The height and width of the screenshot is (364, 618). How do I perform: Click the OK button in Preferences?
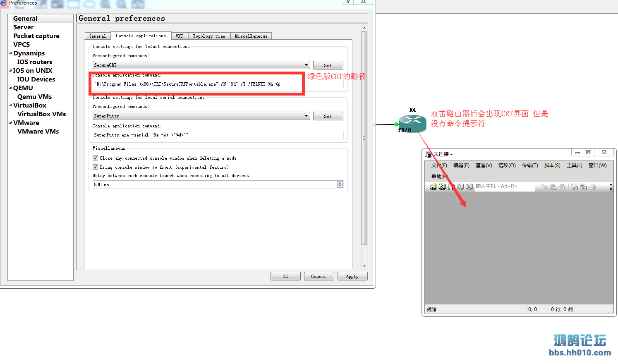(285, 276)
